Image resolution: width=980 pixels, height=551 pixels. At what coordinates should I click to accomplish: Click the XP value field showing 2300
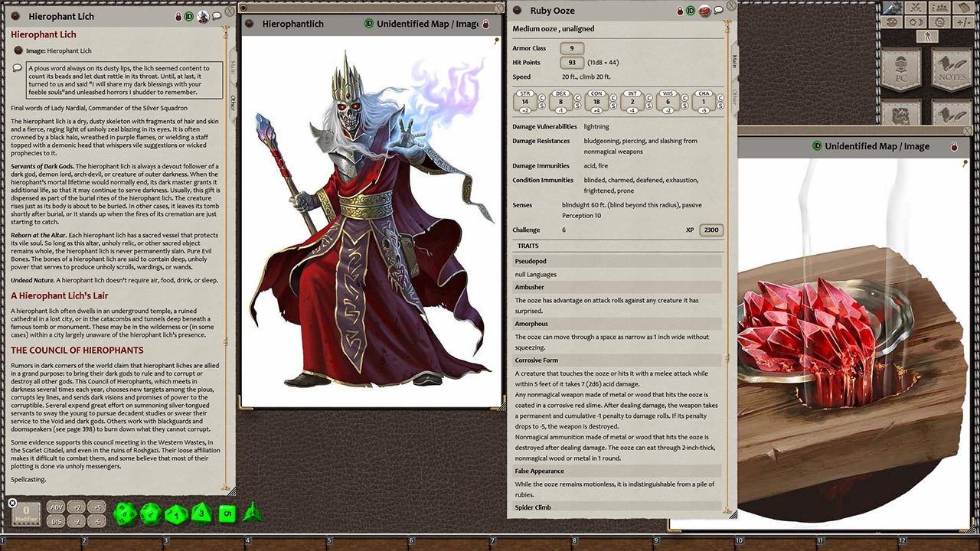click(x=712, y=230)
